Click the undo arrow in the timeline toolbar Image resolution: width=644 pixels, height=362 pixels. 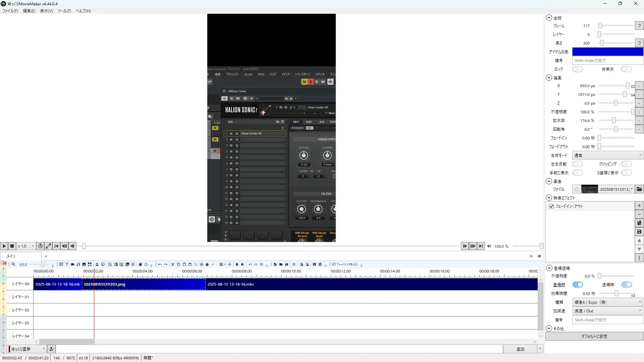(160, 264)
